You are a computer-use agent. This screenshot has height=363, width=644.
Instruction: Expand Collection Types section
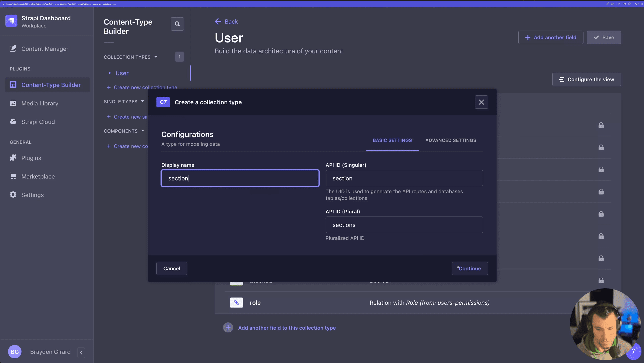(131, 57)
